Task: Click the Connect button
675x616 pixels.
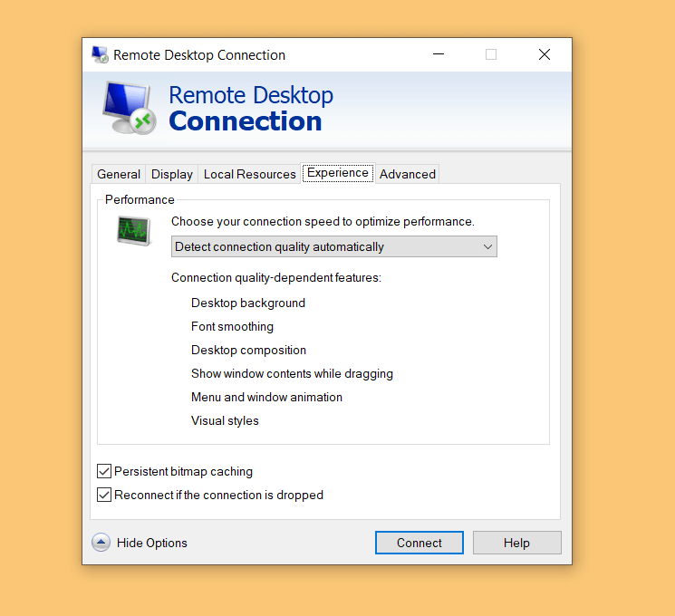Action: tap(419, 543)
